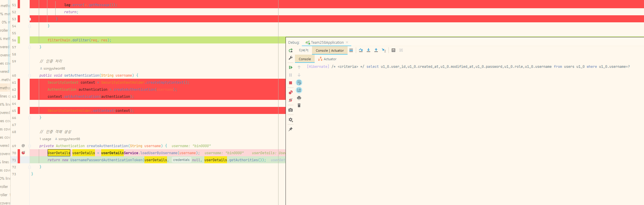Click the '// 인증 객체 생성' comment
Viewport: 644px width, 205px height.
55,132
